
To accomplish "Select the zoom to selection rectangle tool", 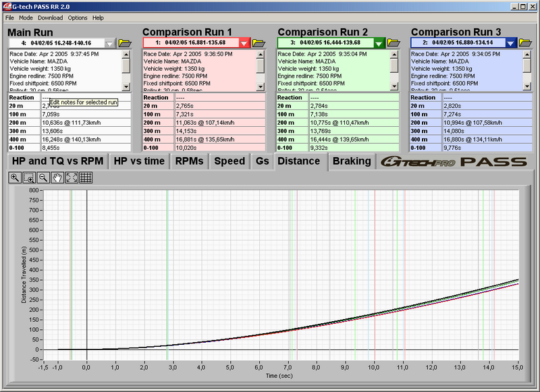I will tap(29, 177).
